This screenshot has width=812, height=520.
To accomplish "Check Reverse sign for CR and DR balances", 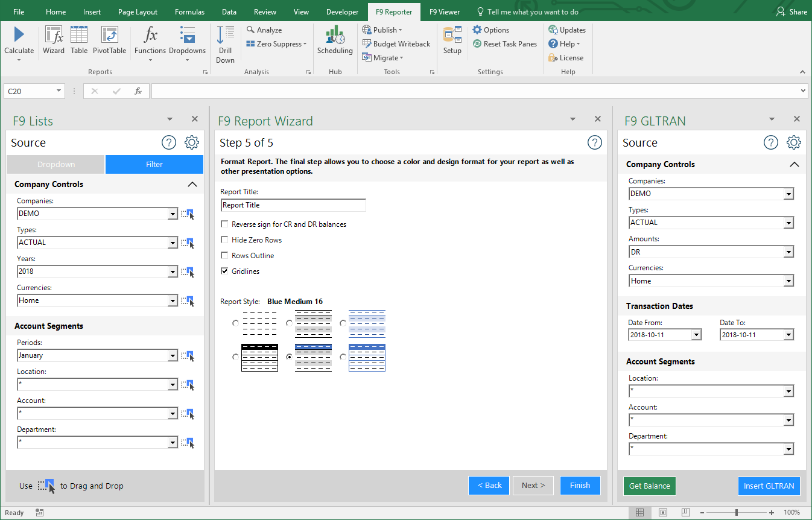I will [x=224, y=224].
